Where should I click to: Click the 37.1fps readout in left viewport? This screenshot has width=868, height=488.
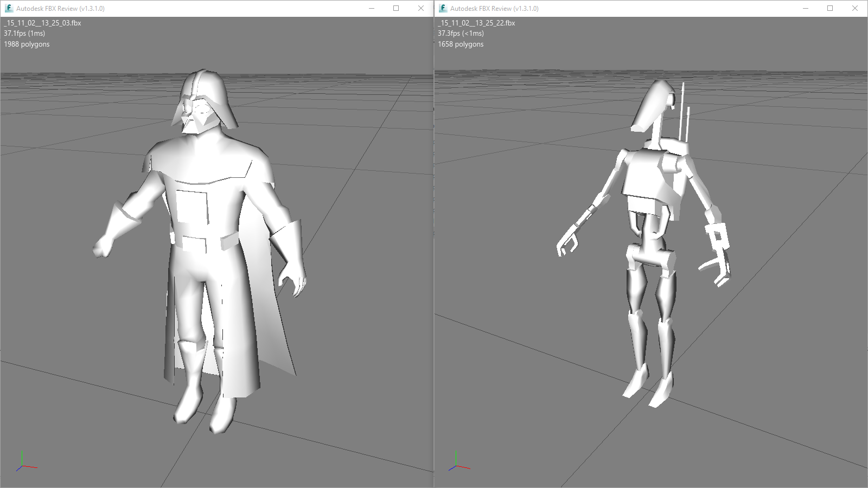(x=24, y=34)
